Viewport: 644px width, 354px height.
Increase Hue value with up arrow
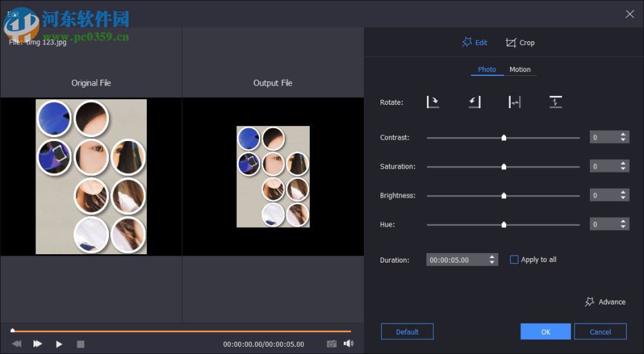tap(623, 221)
